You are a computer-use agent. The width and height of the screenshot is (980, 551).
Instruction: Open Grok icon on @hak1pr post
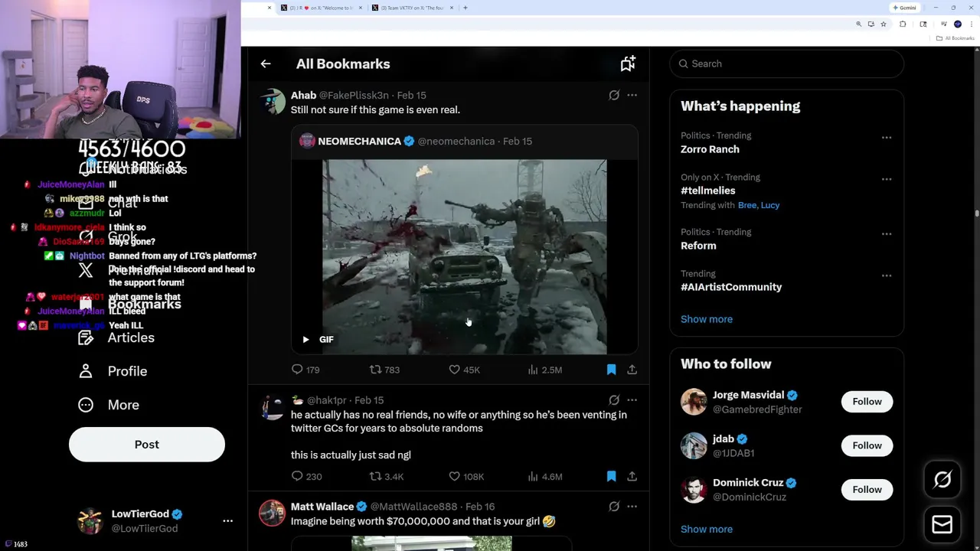[x=614, y=400]
